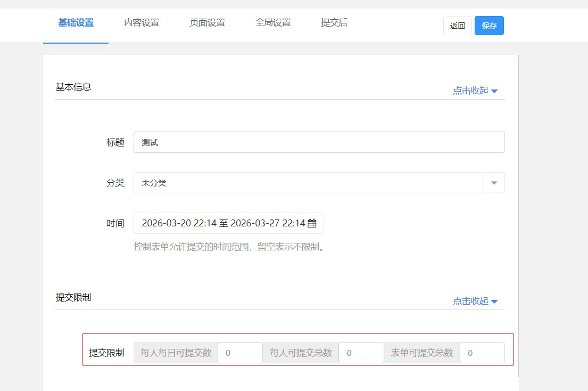Focus the 每人每日可提交数 number input
The height and width of the screenshot is (391, 588).
240,353
